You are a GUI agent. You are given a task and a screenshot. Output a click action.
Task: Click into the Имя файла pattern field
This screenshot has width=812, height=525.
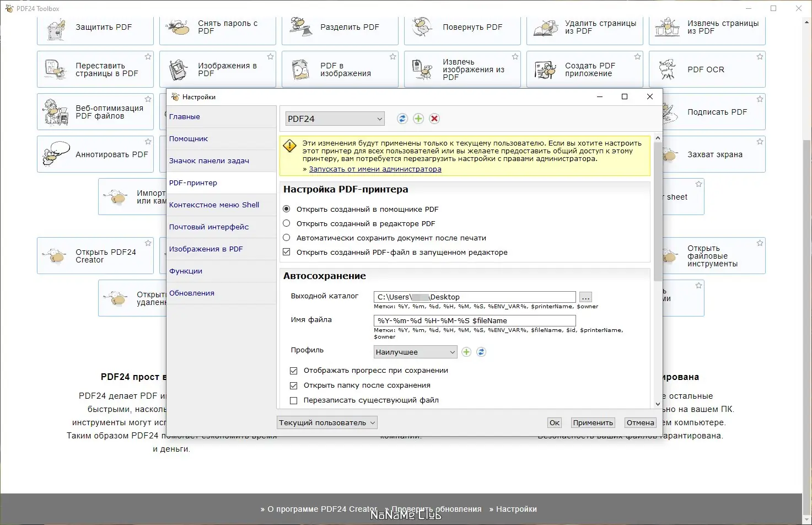(x=475, y=321)
